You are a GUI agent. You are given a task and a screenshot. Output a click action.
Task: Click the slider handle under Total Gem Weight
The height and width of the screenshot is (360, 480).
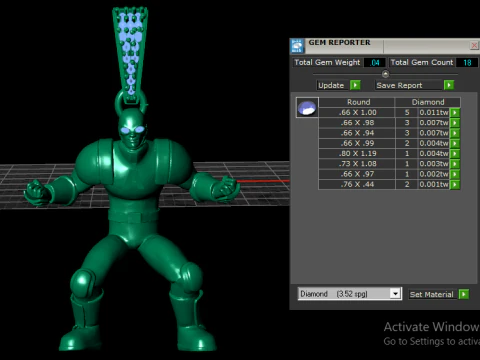pos(385,74)
